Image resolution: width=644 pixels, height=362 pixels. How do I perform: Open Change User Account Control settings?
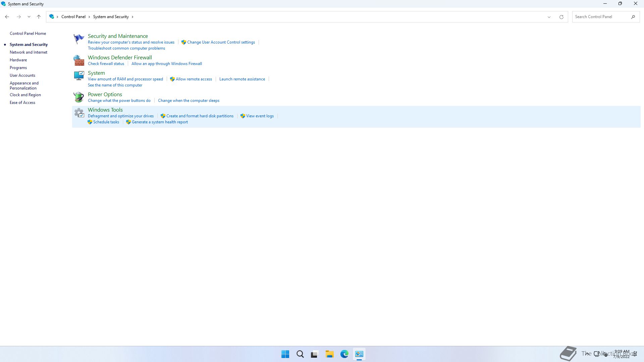(x=221, y=42)
